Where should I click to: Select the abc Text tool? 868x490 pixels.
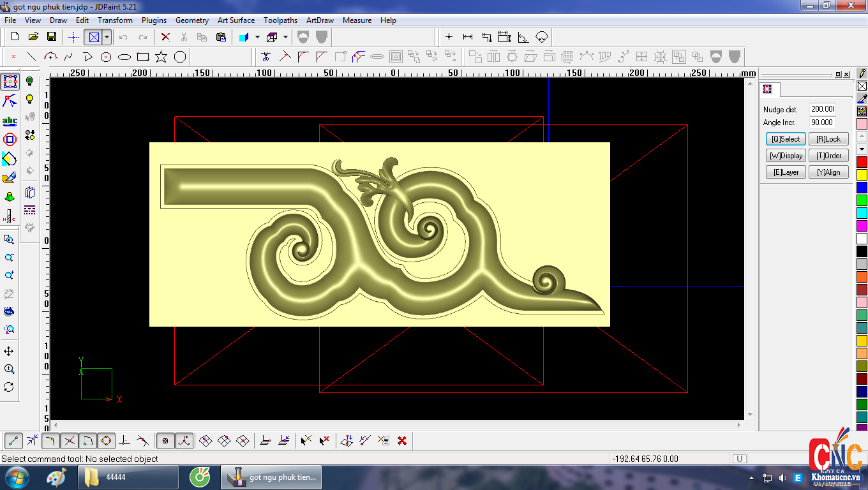pos(10,120)
